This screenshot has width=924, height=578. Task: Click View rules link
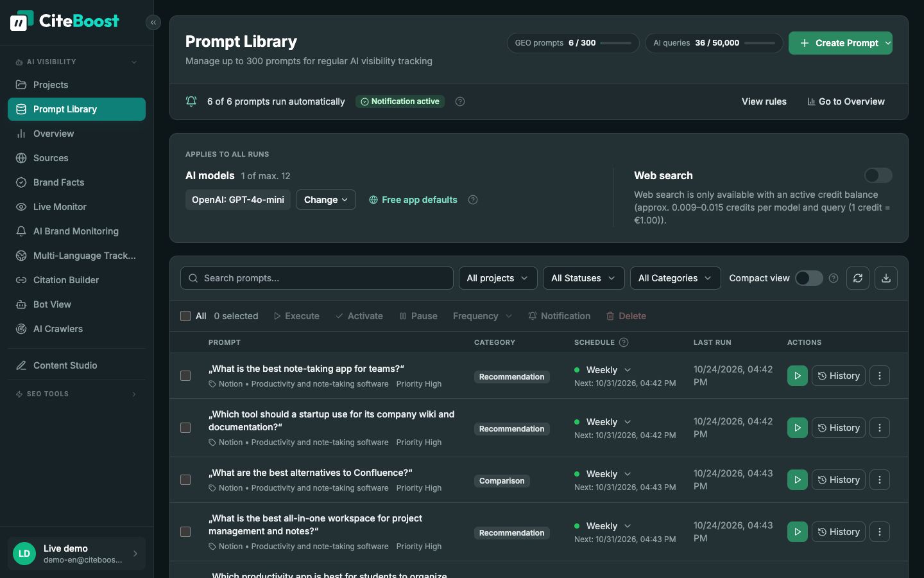point(764,101)
